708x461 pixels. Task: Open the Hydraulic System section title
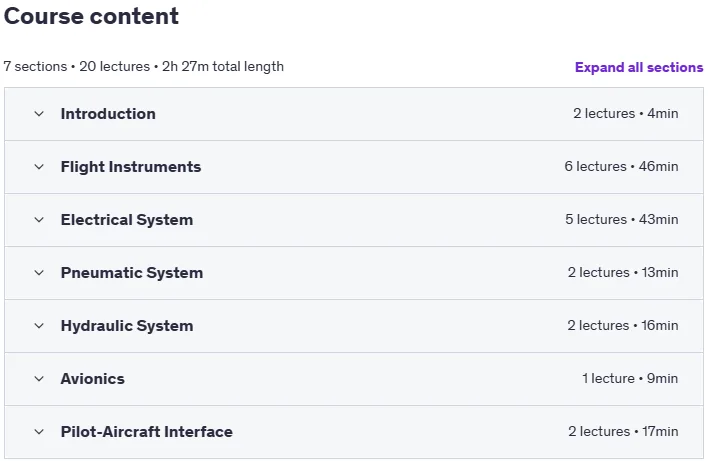(x=127, y=326)
